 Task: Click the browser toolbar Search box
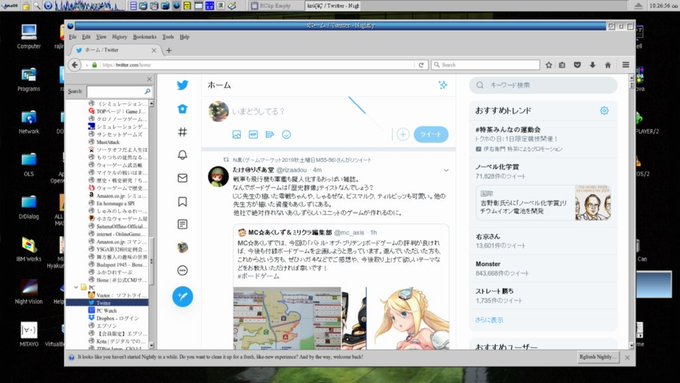pos(485,65)
